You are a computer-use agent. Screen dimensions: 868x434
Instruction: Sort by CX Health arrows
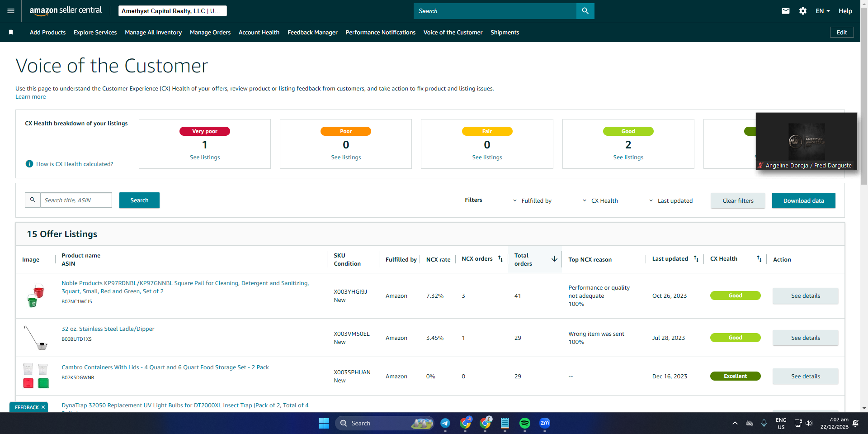tap(759, 259)
